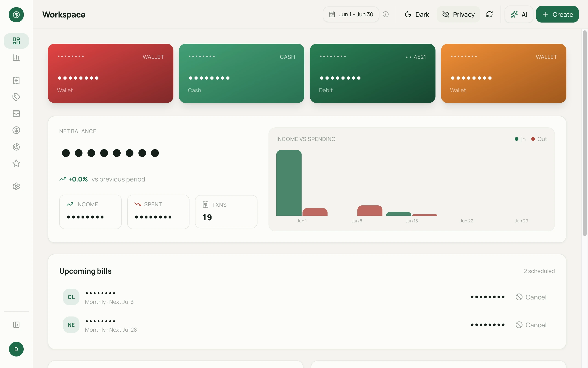Image resolution: width=588 pixels, height=368 pixels.
Task: Open the wallet accounts sidebar icon
Action: coord(16,114)
